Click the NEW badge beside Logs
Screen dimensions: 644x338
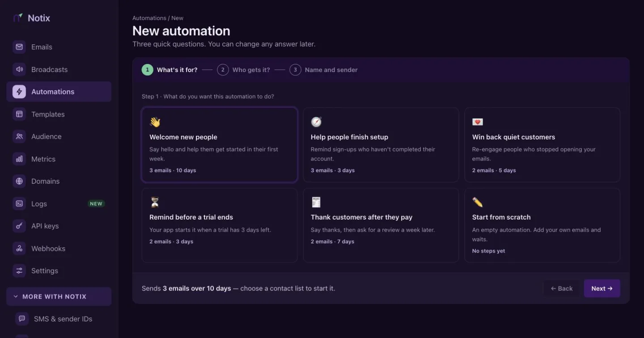tap(96, 203)
